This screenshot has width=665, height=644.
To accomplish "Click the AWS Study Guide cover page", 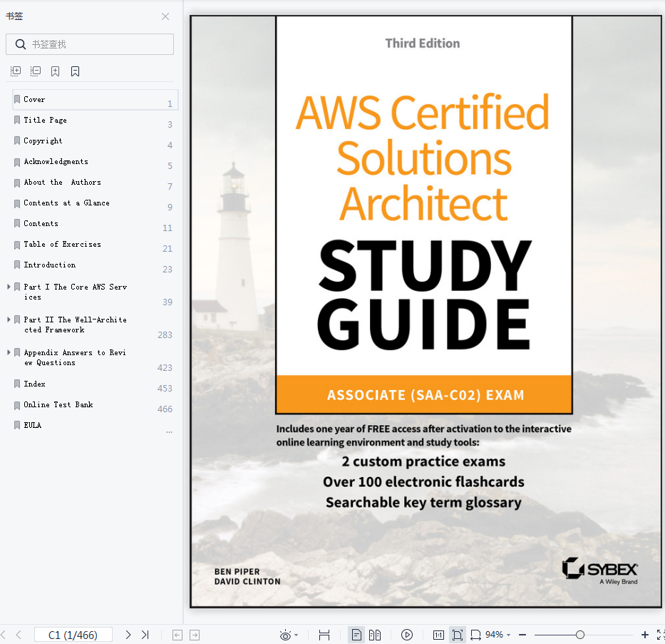I will pos(426,312).
